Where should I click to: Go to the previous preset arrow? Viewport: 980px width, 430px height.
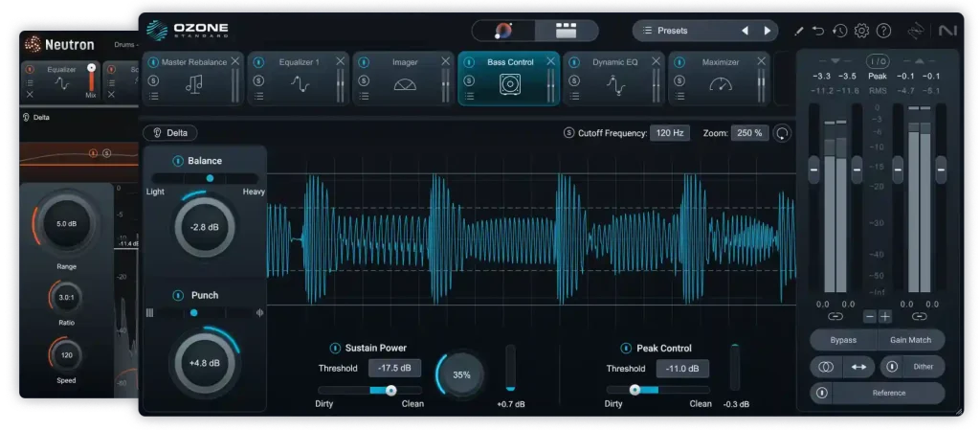[x=746, y=31]
